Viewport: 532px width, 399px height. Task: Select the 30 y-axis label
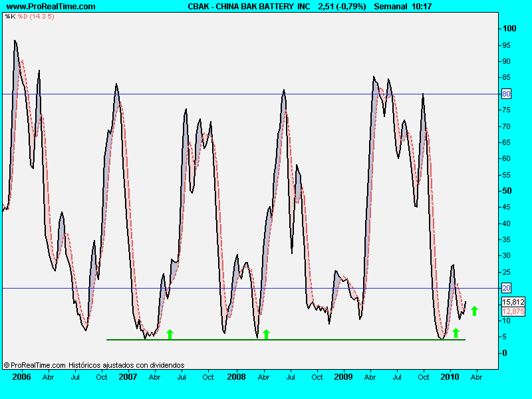pyautogui.click(x=506, y=255)
